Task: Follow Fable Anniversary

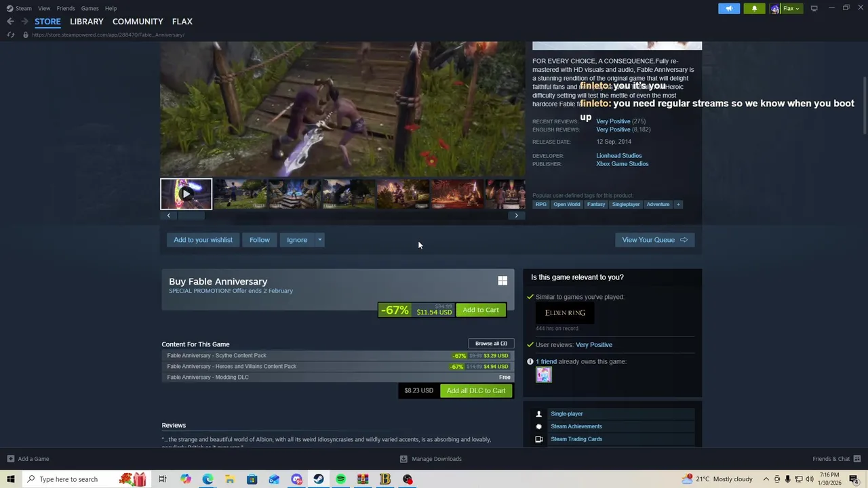Action: click(259, 240)
